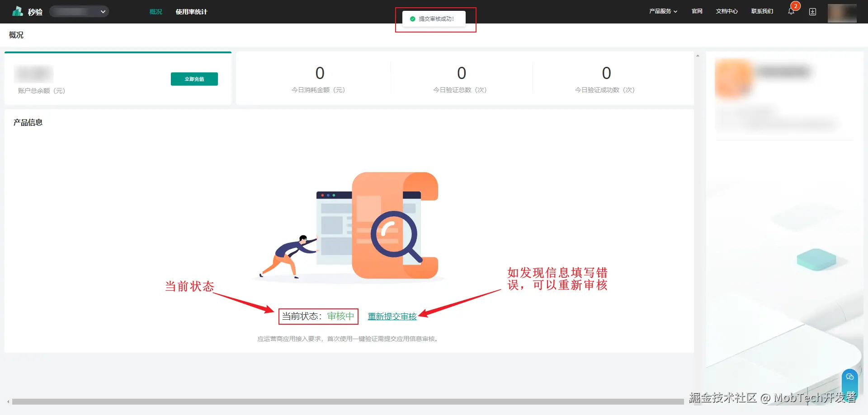Click the download icon in the header

click(x=812, y=12)
